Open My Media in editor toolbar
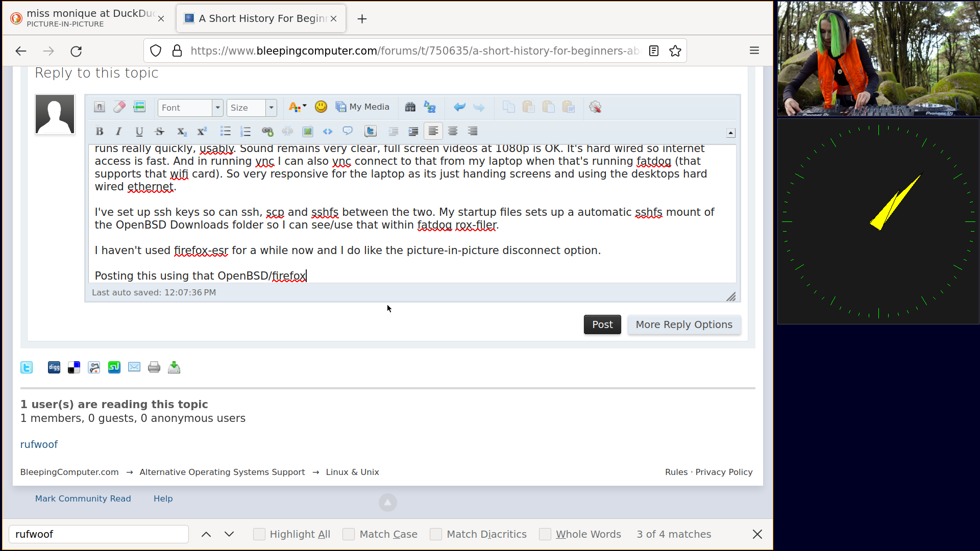 (x=362, y=107)
